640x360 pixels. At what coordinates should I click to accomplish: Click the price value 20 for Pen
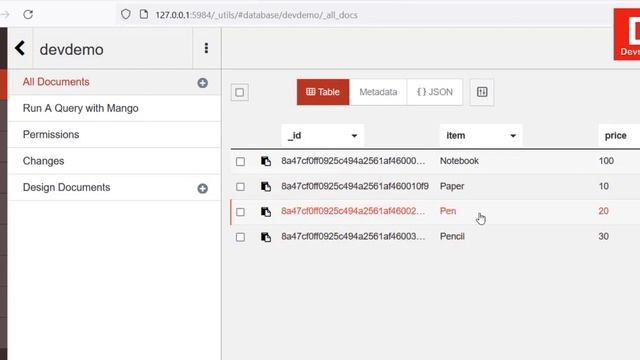coord(604,211)
